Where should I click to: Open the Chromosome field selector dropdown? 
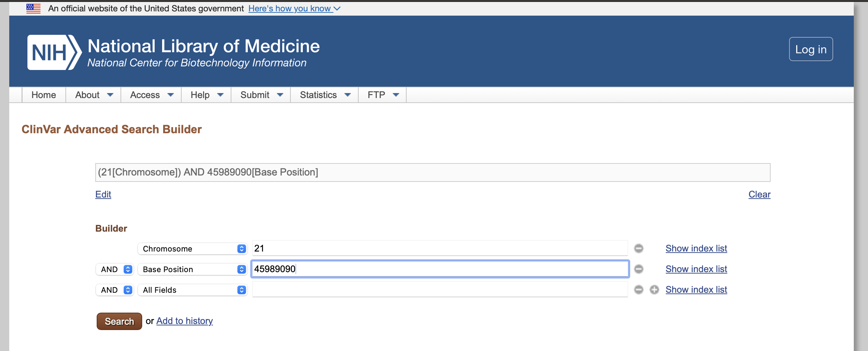(192, 249)
